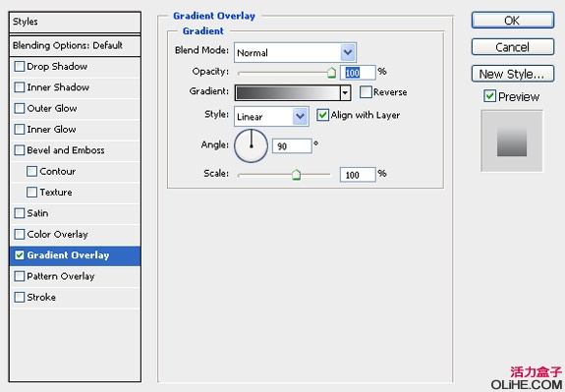
Task: Confirm with the OK button
Action: (x=513, y=21)
